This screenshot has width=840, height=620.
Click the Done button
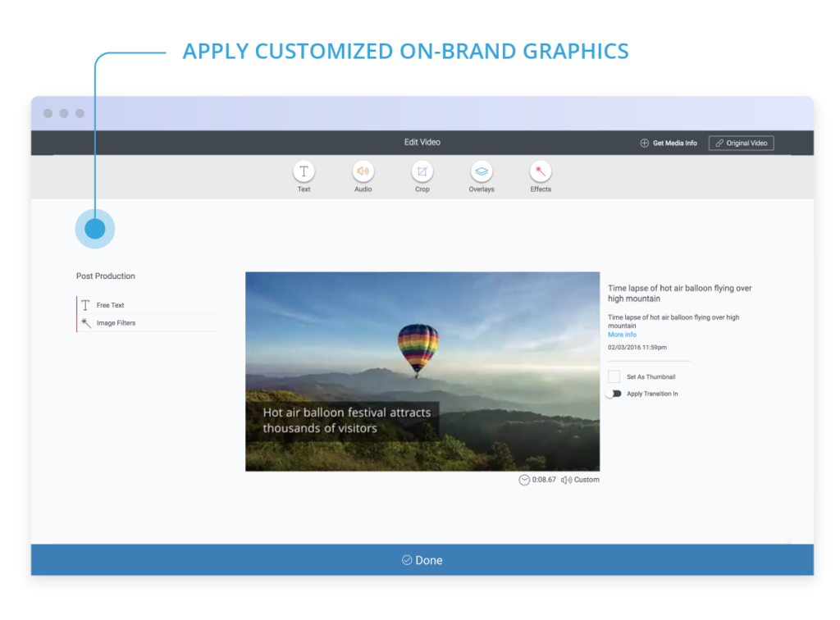pos(422,560)
